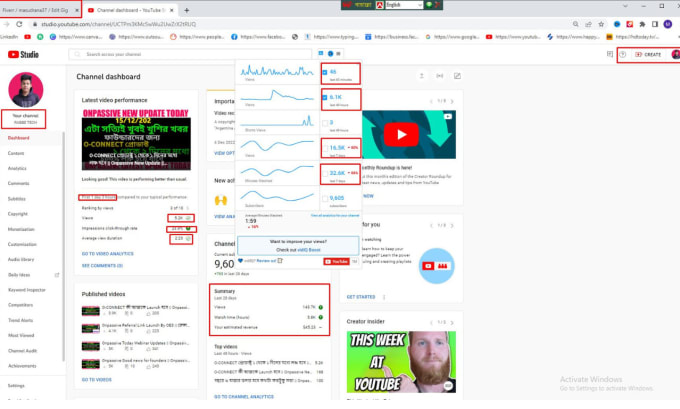Toggle the 6.1K views last 48 hours checkbox

click(x=325, y=98)
